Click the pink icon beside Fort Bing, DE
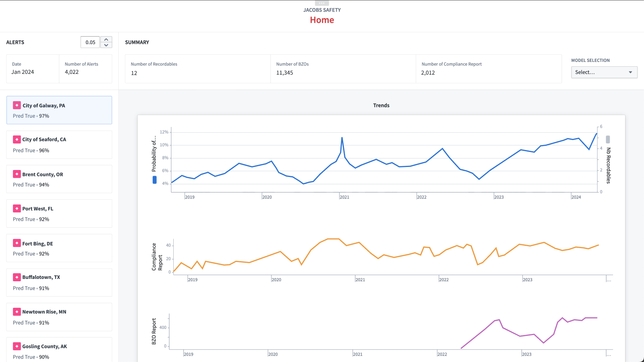 click(x=17, y=243)
